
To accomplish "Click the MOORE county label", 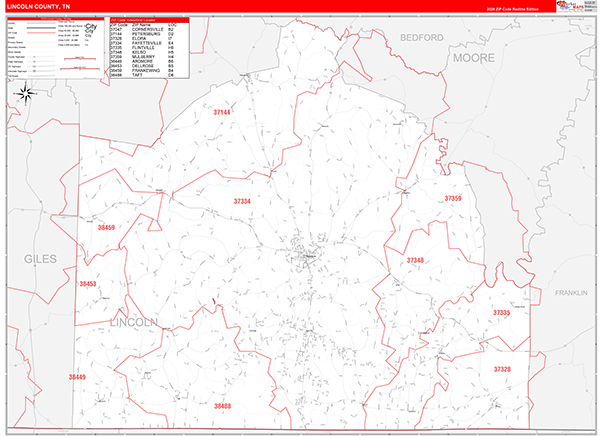I will (x=472, y=60).
